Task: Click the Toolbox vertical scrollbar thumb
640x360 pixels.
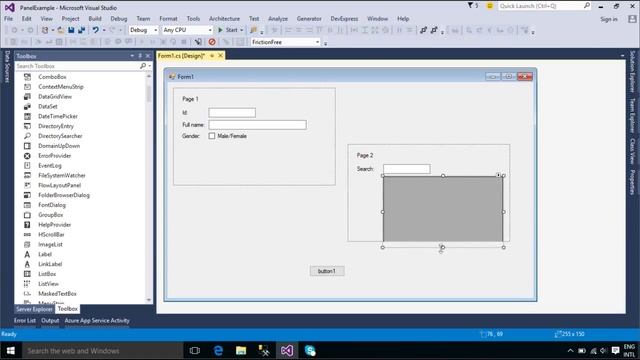Action: (x=149, y=93)
